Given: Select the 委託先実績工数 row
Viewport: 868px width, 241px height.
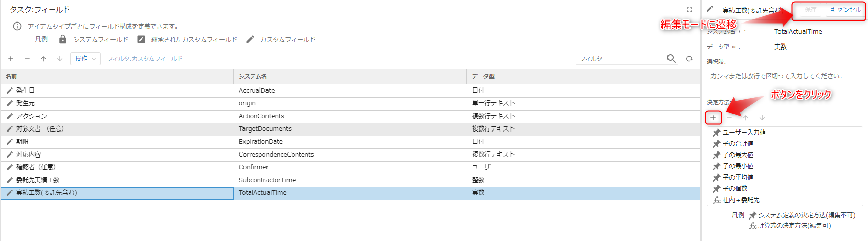Looking at the screenshot, I should pos(350,180).
